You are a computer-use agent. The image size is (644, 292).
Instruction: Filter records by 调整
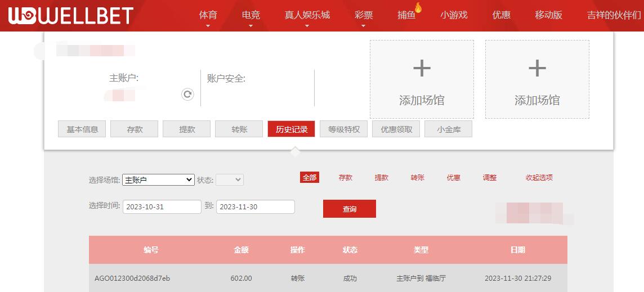(490, 178)
